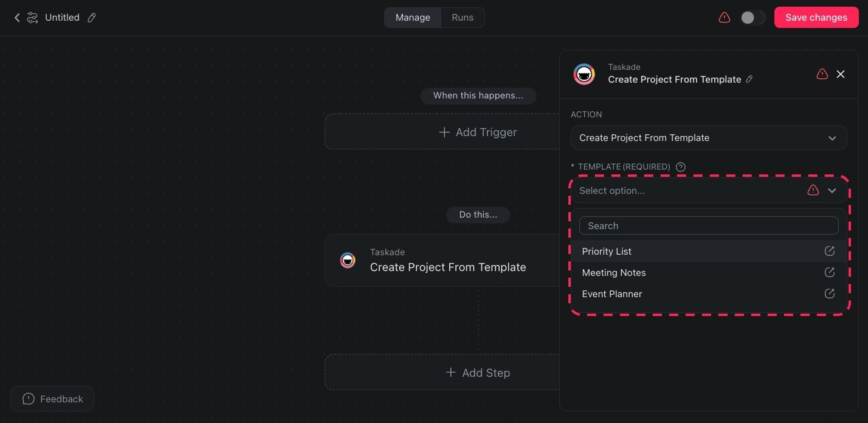Viewport: 868px width, 423px height.
Task: Open Priority List template in new tab
Action: 829,251
